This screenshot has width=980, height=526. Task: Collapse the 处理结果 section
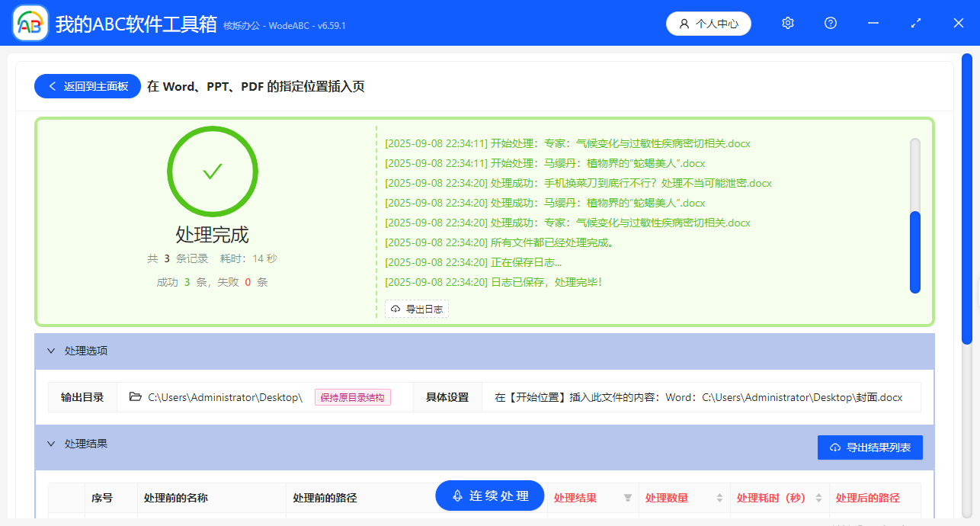click(x=52, y=443)
